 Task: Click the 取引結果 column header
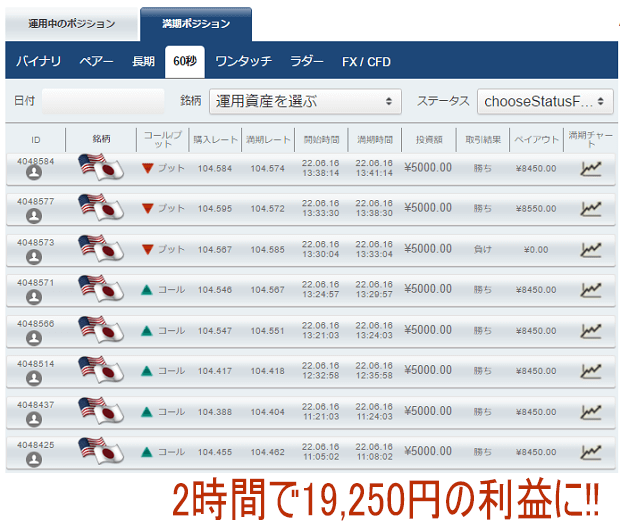pos(483,140)
